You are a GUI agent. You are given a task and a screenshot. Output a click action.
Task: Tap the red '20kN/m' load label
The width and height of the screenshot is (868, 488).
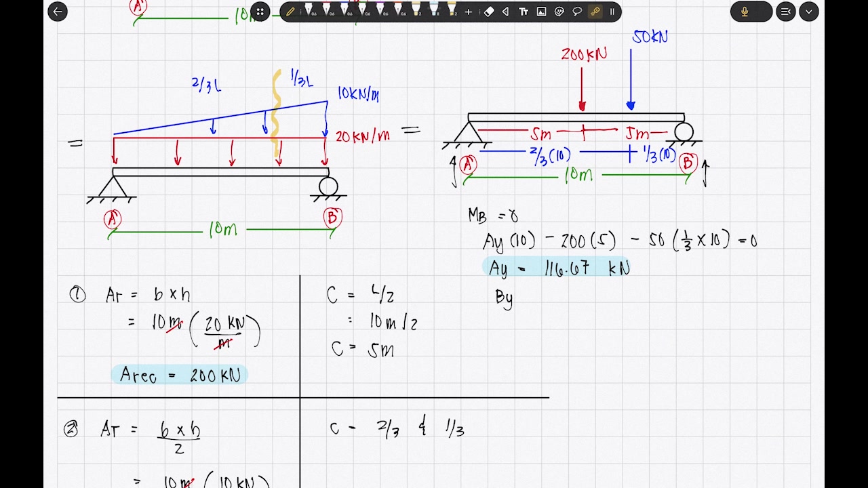coord(362,136)
